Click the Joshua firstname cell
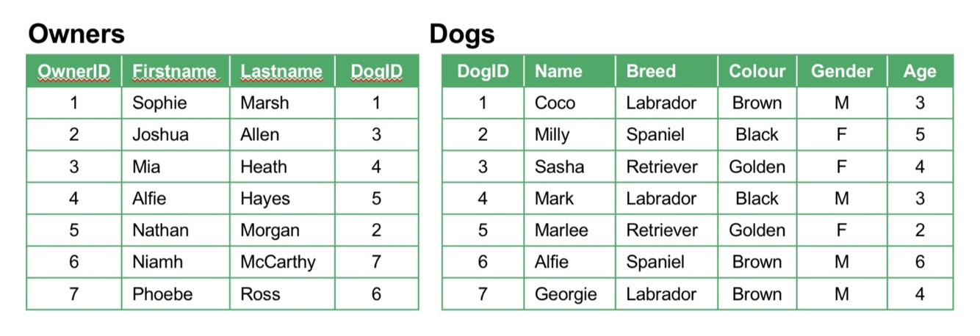Viewport: 980px width, 336px height. (175, 135)
